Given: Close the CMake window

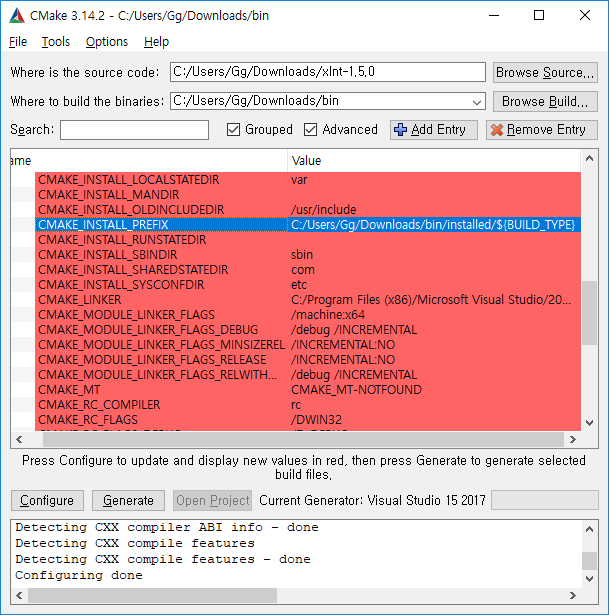Looking at the screenshot, I should [585, 16].
